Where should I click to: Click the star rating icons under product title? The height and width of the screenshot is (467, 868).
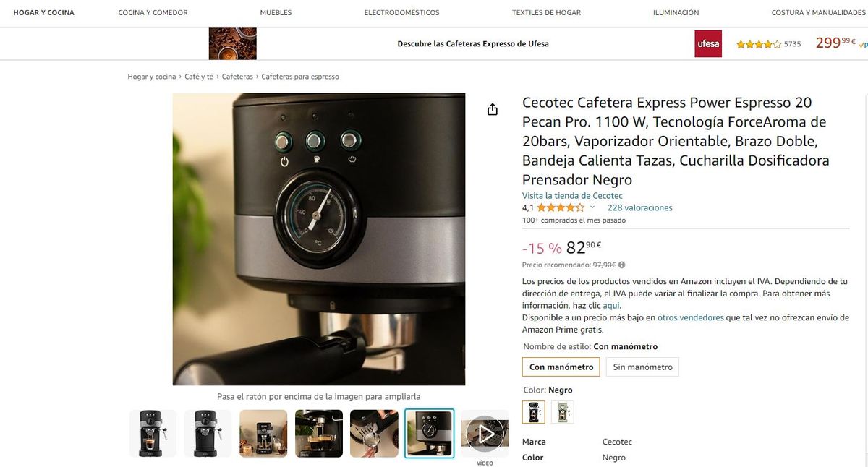(561, 207)
